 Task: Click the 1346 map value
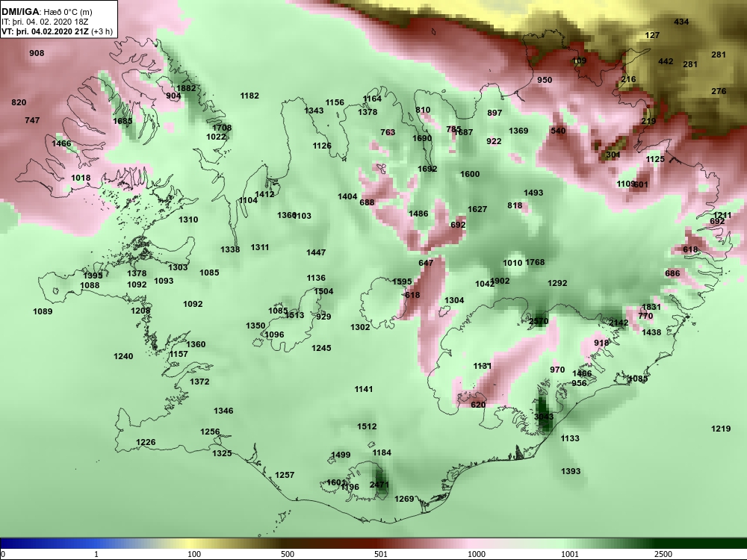[223, 411]
